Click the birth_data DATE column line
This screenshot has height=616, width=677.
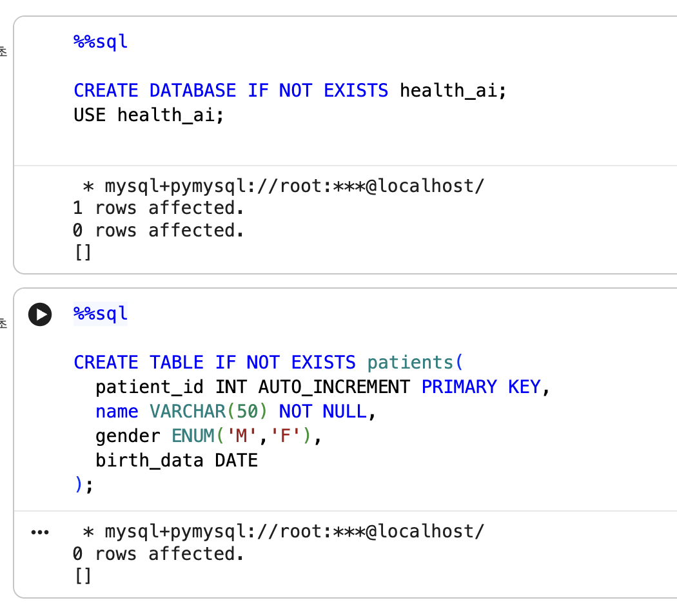177,461
